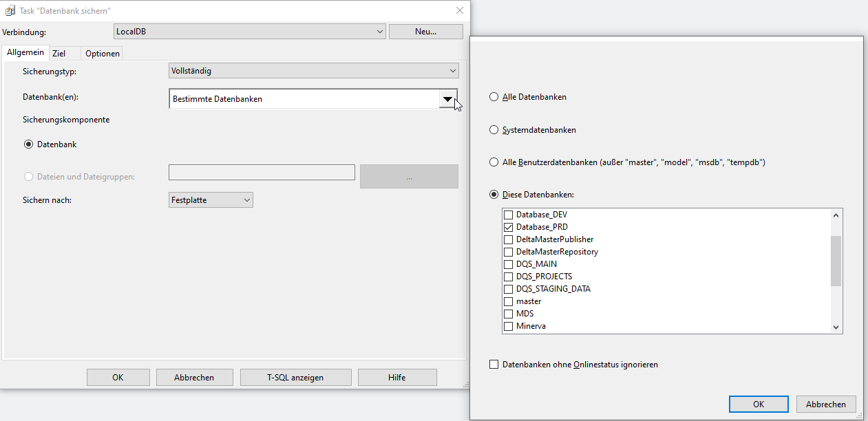Screen dimensions: 868x421
Task: Switch to the Ziel tab
Action: coord(59,54)
